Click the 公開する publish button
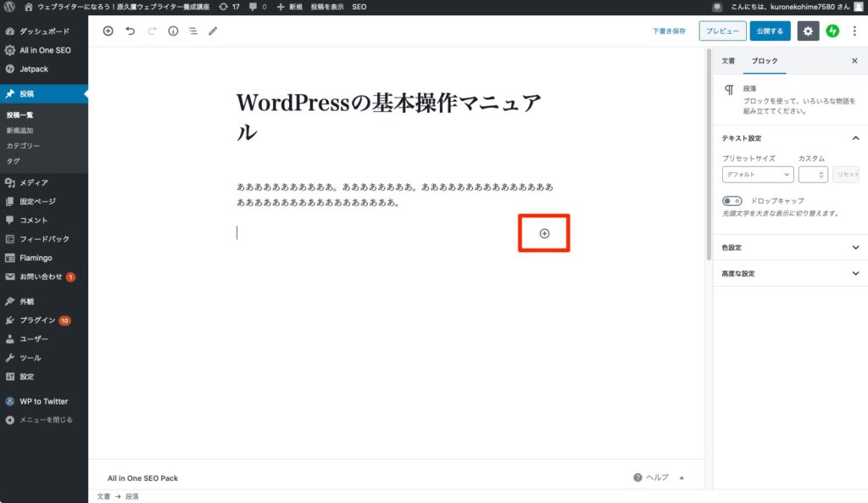The height and width of the screenshot is (503, 868). (x=770, y=31)
